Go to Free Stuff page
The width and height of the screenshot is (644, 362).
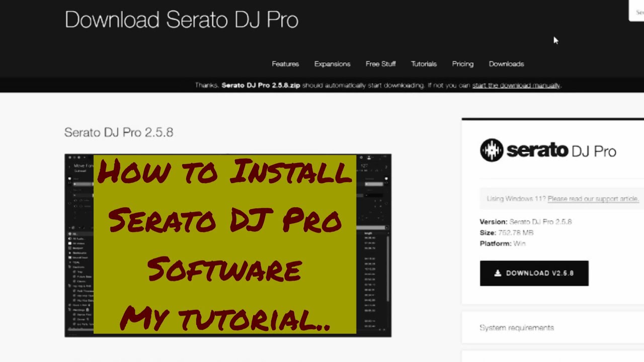point(380,64)
